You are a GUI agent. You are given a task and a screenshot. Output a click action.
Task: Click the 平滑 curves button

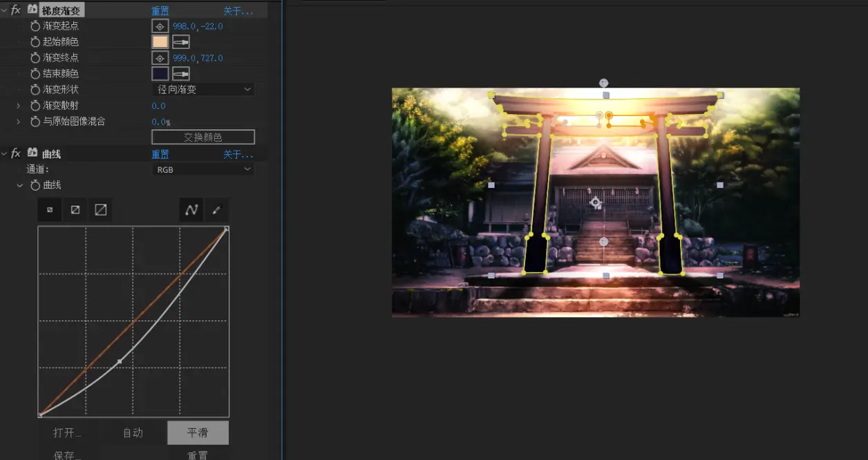point(198,433)
